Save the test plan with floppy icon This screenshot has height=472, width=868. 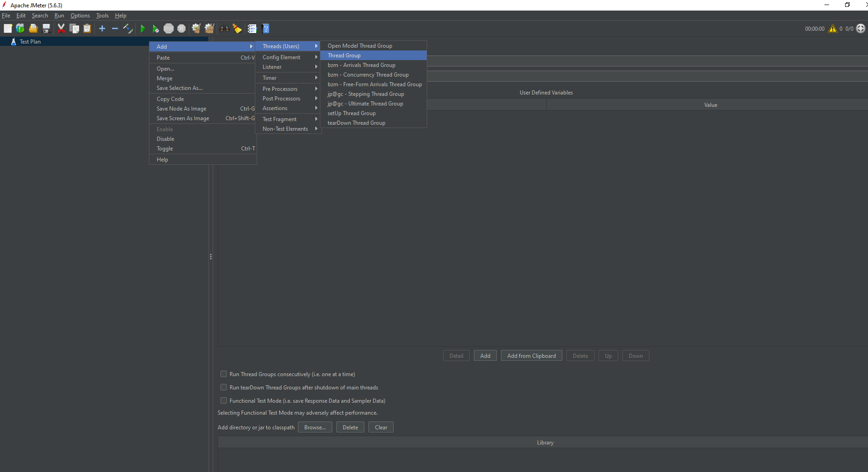pyautogui.click(x=46, y=28)
